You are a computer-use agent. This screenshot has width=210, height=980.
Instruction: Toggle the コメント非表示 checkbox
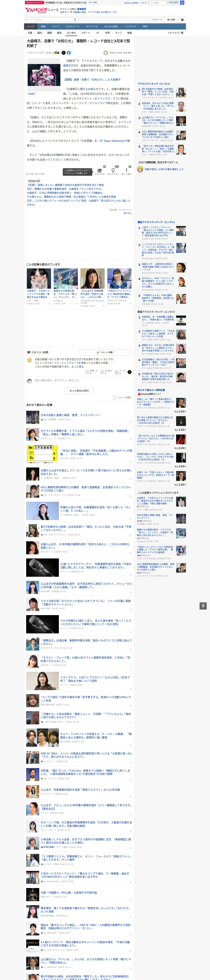pyautogui.click(x=115, y=397)
